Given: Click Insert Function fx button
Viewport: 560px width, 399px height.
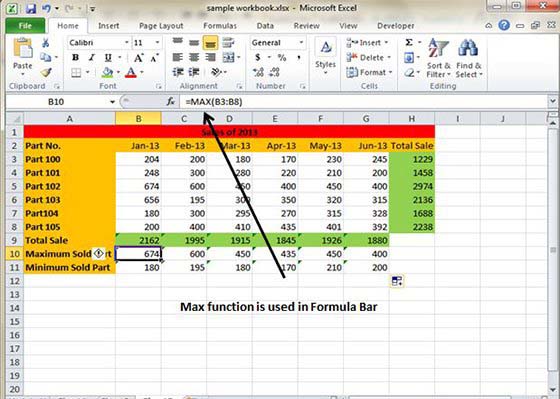Looking at the screenshot, I should (x=171, y=102).
